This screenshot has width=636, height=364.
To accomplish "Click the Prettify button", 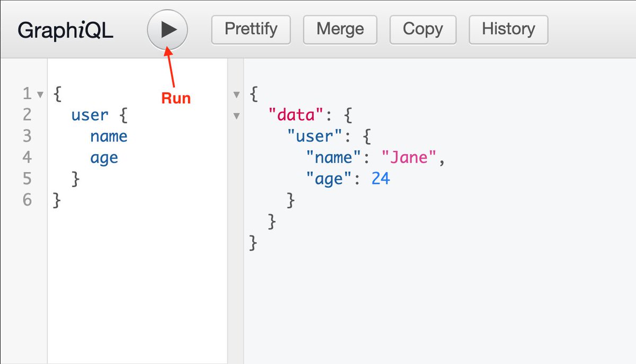I will [251, 30].
